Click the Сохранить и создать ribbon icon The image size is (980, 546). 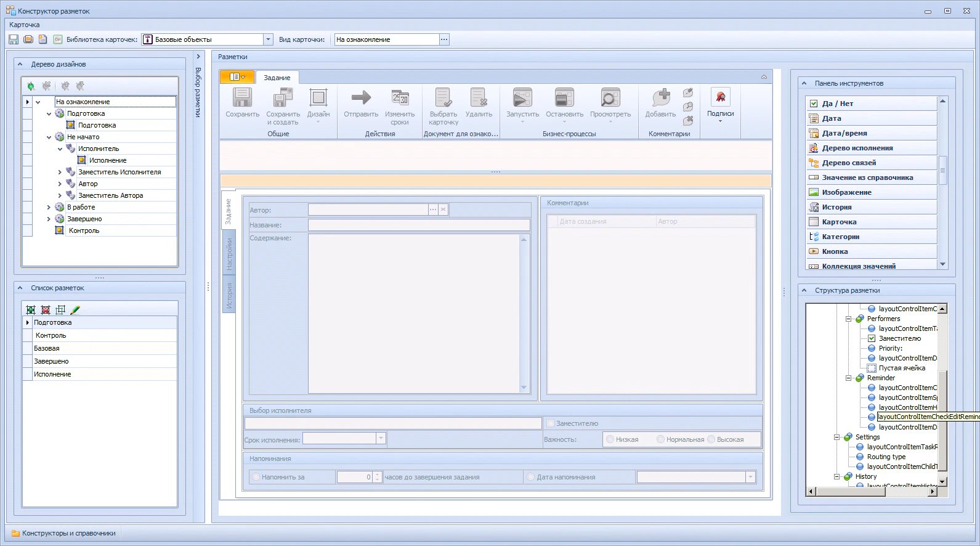[x=283, y=97]
